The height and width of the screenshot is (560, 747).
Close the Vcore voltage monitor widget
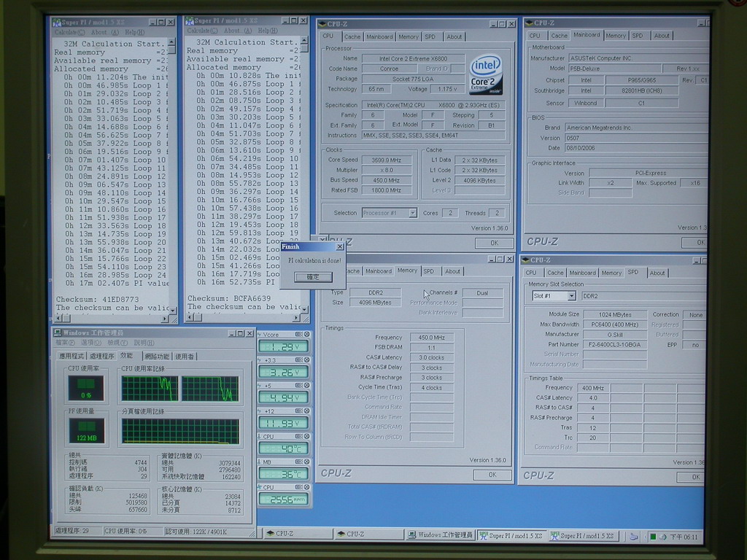point(307,334)
